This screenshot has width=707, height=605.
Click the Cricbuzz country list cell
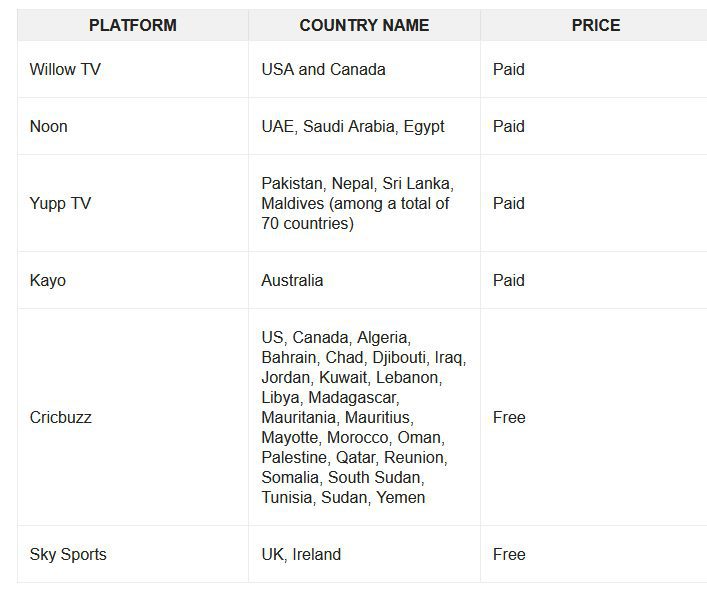(364, 417)
